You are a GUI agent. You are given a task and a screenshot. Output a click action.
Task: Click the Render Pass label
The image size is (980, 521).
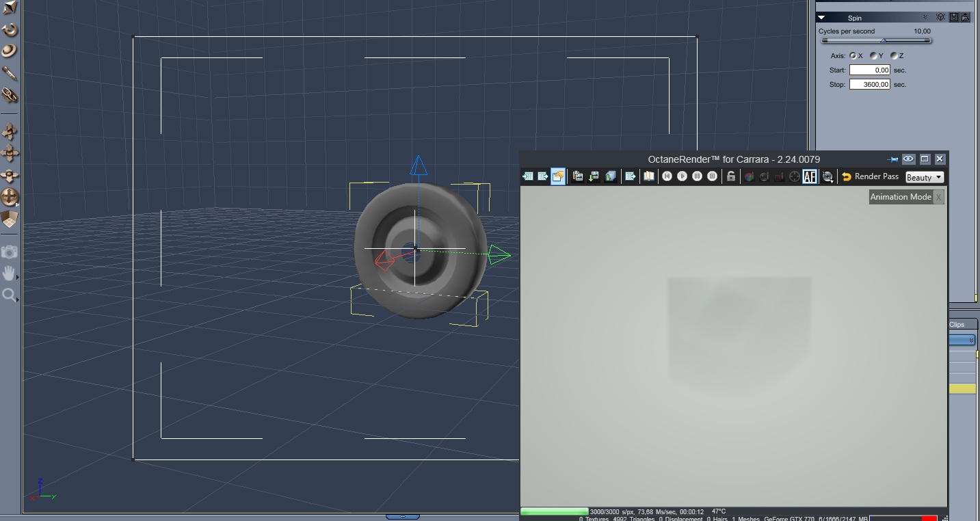[877, 176]
